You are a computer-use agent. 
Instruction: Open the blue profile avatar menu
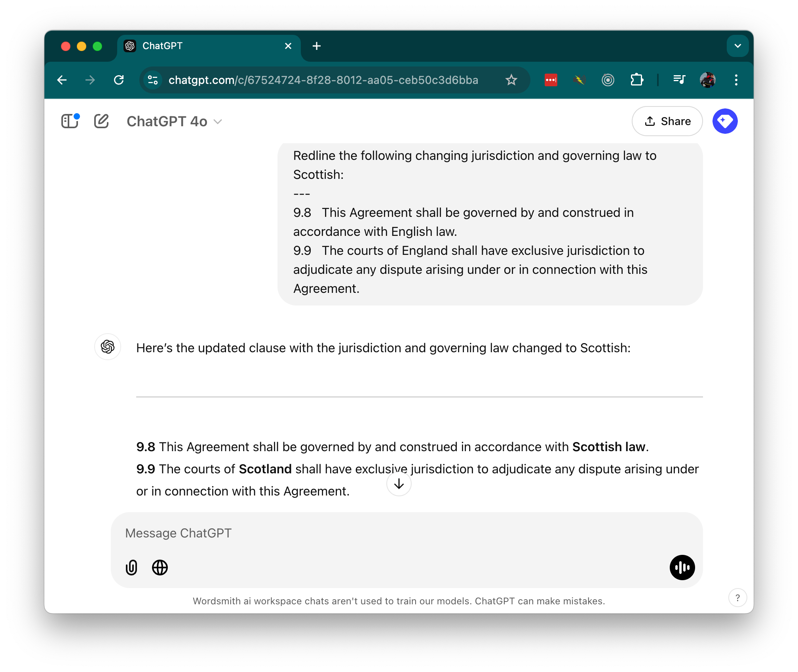coord(725,121)
